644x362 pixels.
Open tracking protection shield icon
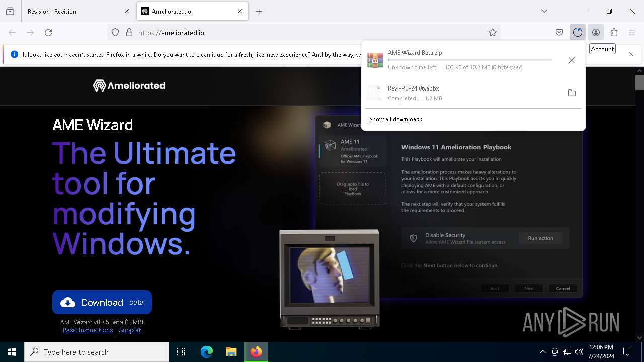[x=115, y=32]
